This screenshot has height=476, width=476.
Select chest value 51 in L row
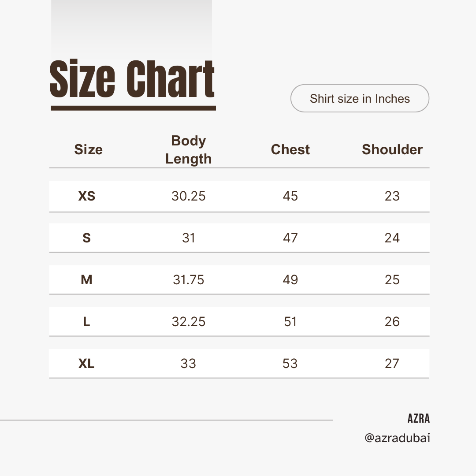coord(290,322)
